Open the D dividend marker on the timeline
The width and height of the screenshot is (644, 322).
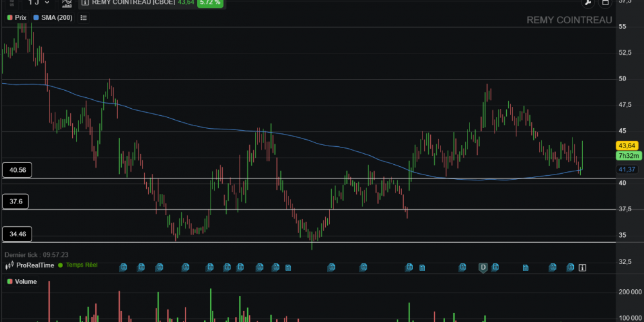483,268
